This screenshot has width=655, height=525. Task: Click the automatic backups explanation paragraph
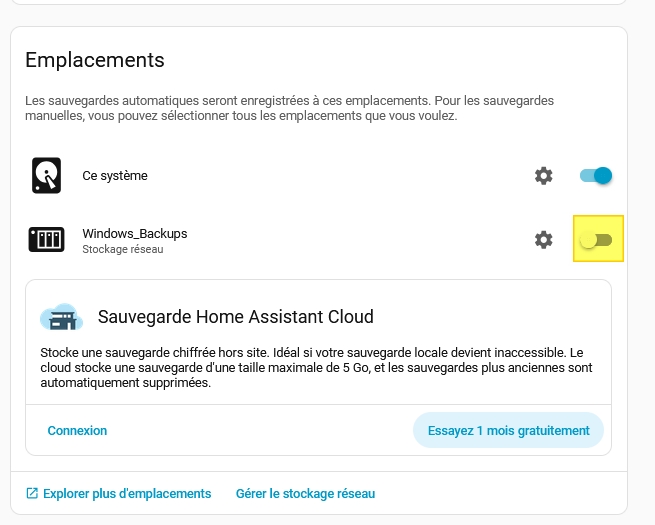point(290,108)
